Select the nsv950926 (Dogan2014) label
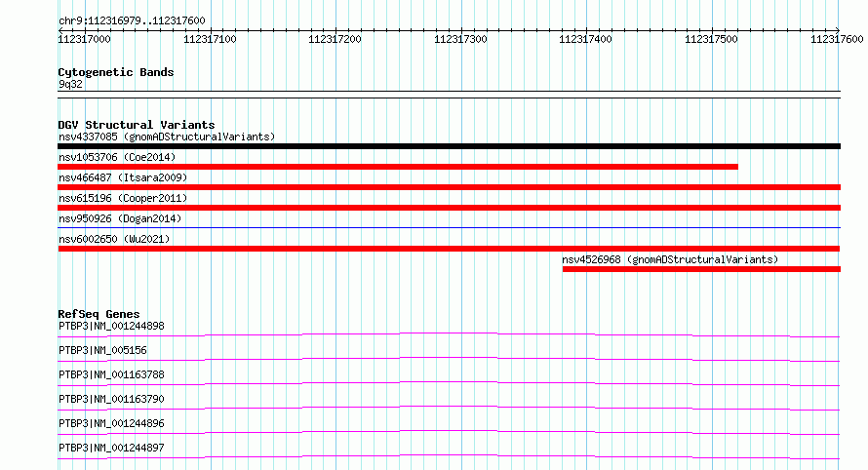868x470 pixels. pyautogui.click(x=120, y=218)
